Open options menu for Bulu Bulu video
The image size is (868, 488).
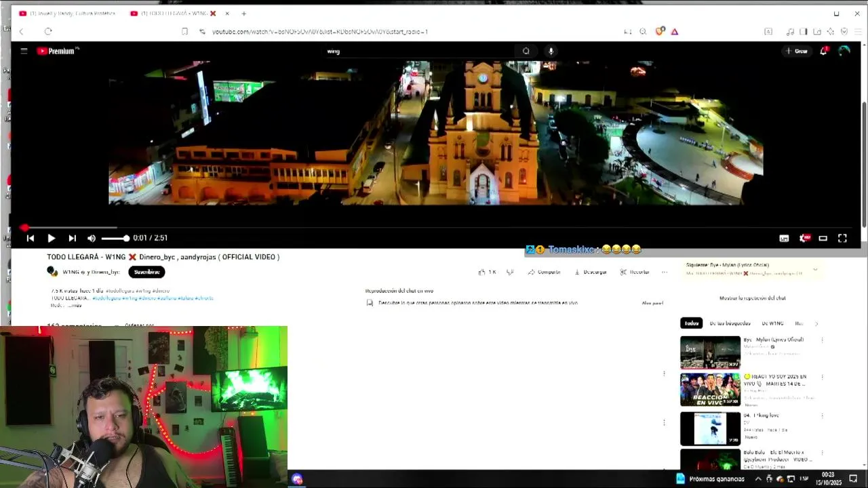822,453
